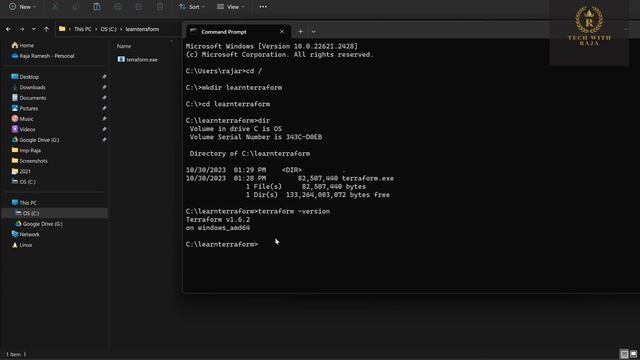The width and height of the screenshot is (640, 360).
Task: Open pinned Google Drive (G:) in quick access
Action: click(36, 140)
